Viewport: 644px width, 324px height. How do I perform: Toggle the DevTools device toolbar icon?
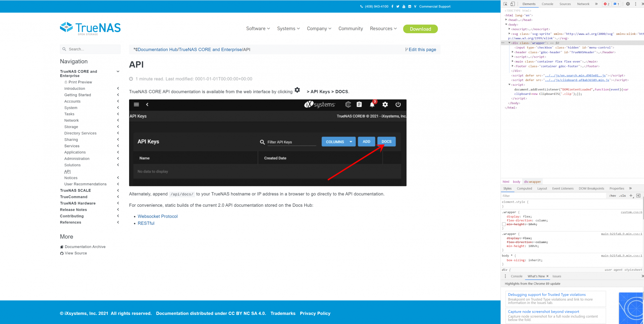tap(513, 4)
